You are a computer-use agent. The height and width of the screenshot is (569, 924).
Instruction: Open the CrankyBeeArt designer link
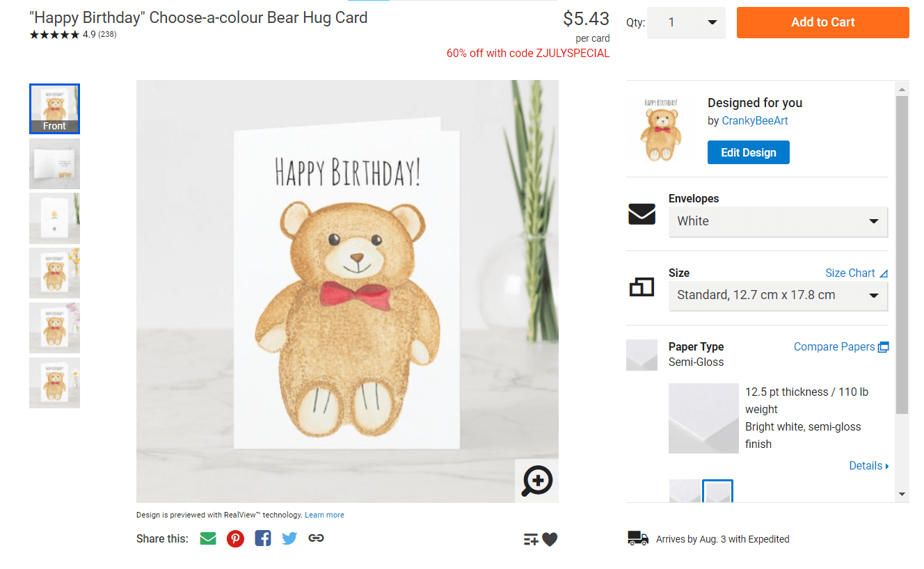755,120
